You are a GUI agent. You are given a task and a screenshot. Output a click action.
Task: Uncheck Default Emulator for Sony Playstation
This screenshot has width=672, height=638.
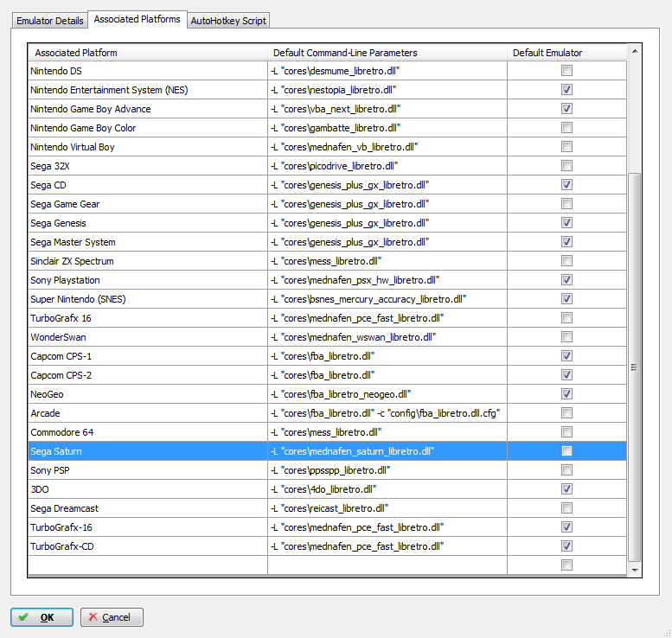point(566,280)
